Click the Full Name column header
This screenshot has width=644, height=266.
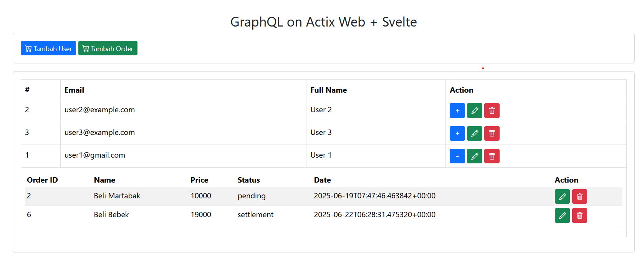click(x=329, y=90)
